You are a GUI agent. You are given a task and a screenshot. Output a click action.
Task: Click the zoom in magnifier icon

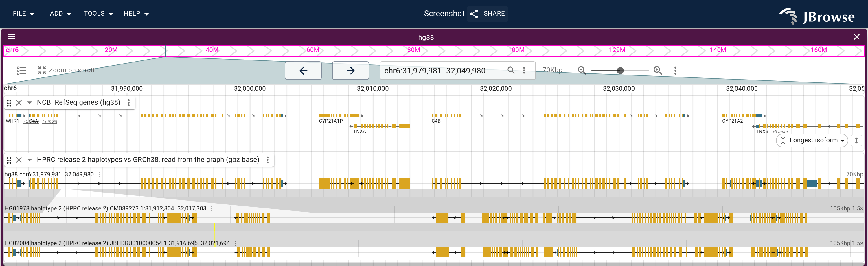[657, 70]
